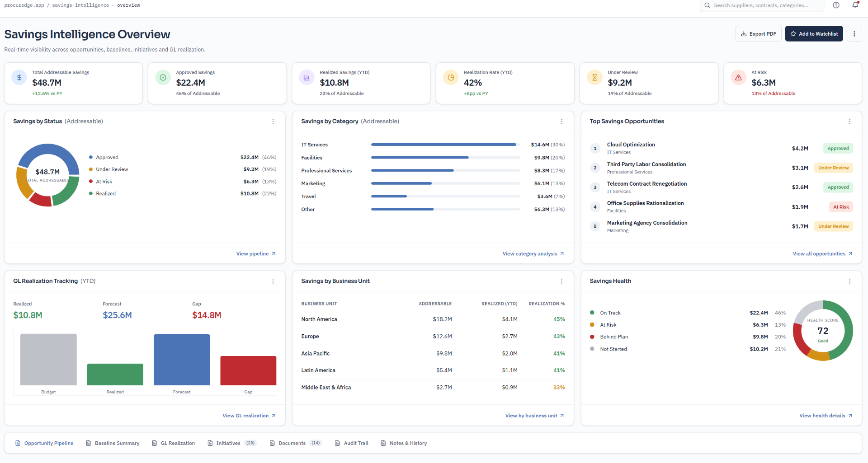Image resolution: width=868 pixels, height=463 pixels.
Task: Click the Add to Watchlist button
Action: click(814, 34)
